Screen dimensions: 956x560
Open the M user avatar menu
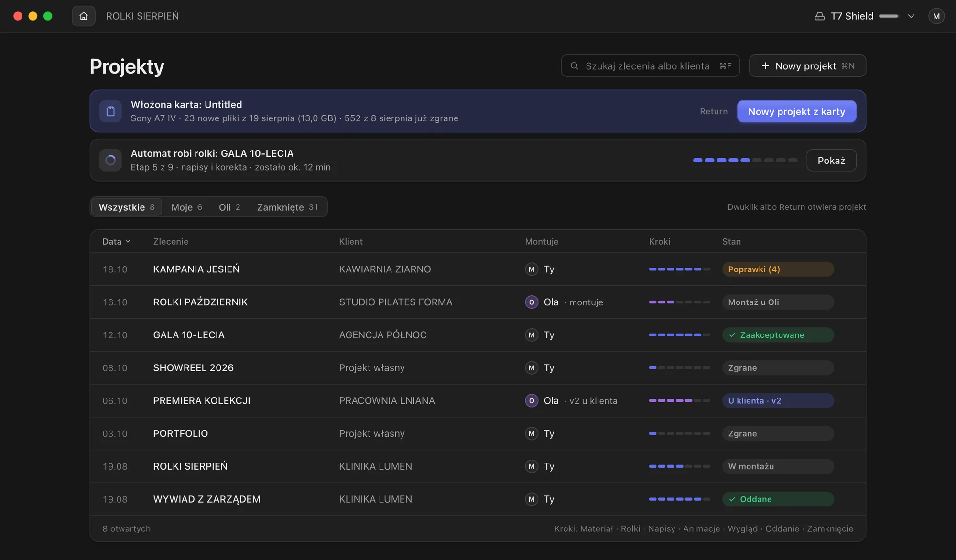936,16
